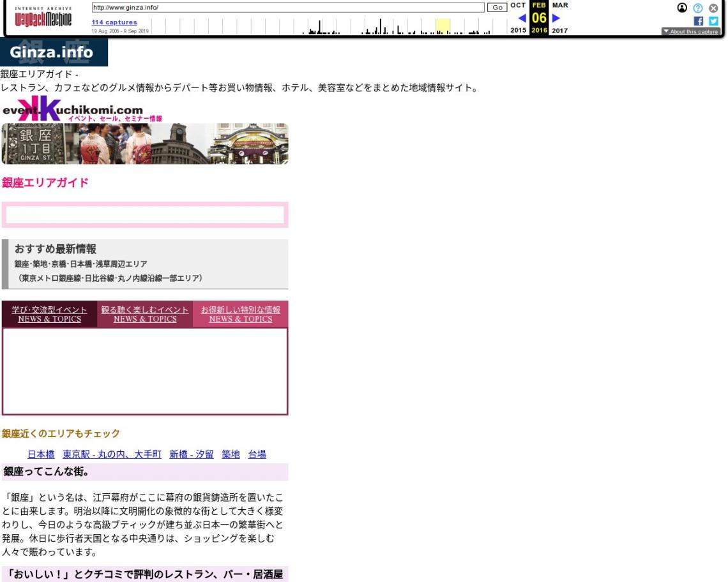Open the Wayback help question mark icon

point(697,8)
